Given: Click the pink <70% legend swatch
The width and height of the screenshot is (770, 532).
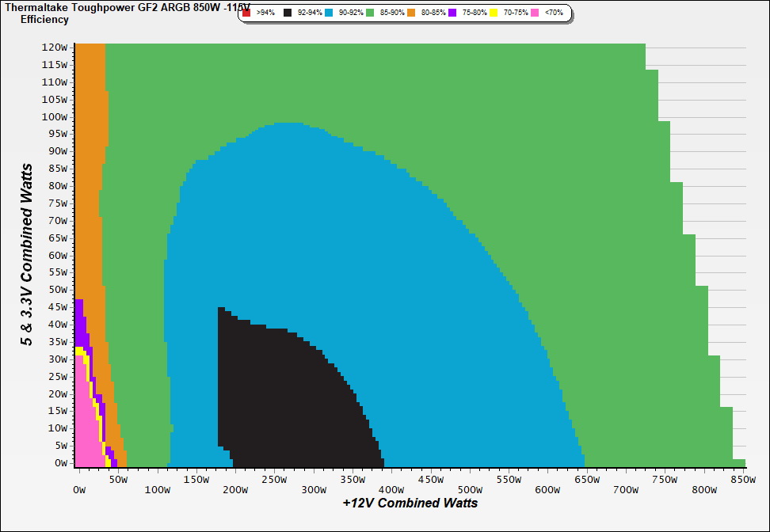Looking at the screenshot, I should coord(536,13).
